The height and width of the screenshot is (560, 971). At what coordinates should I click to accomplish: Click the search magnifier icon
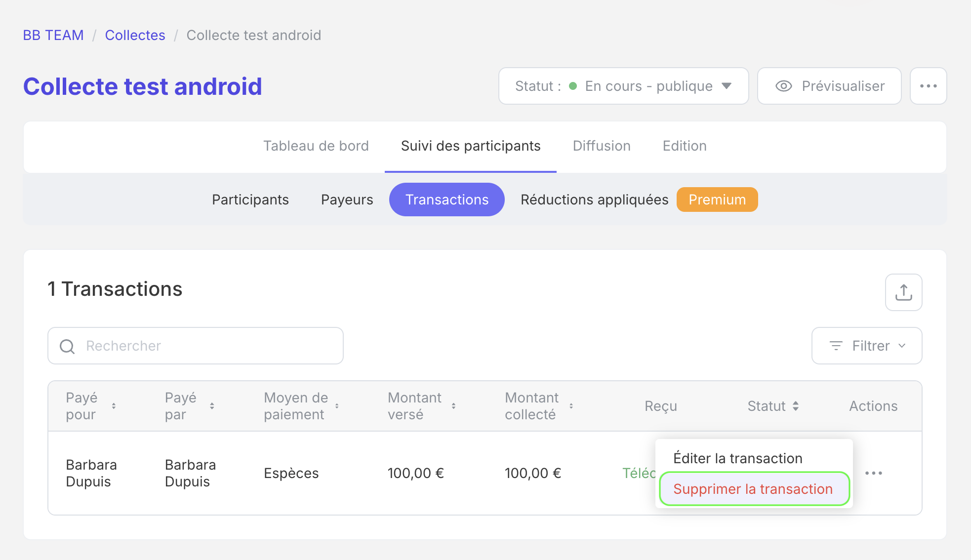(x=67, y=346)
